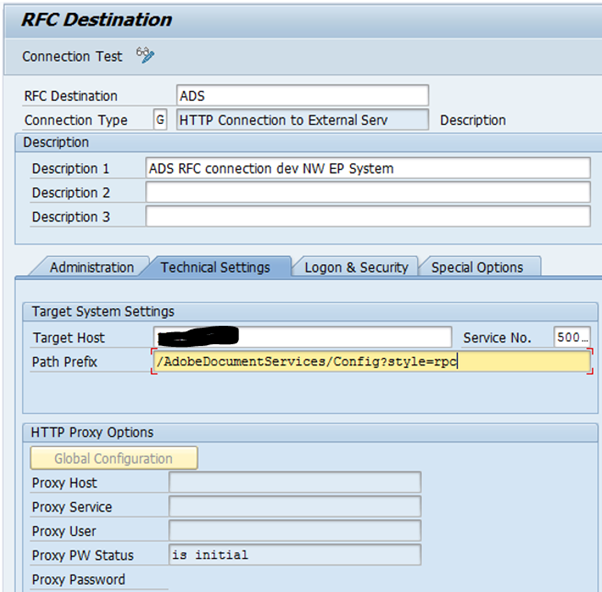The height and width of the screenshot is (592, 602).
Task: Click the Service No. field showing 500
Action: 572,337
